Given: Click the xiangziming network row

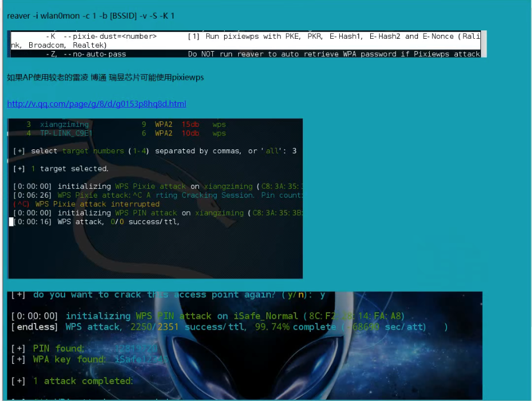Looking at the screenshot, I should coord(126,125).
